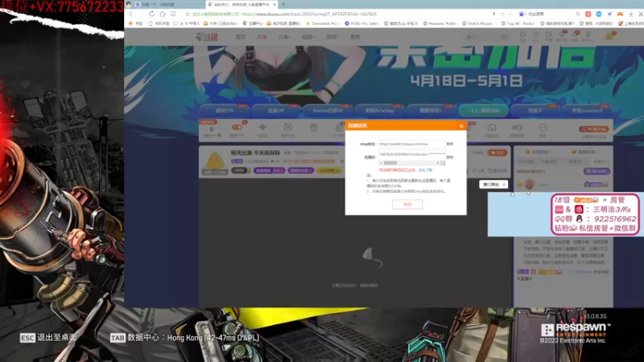Screen dimensions: 644x362
Task: Click the Douyu logo in site header
Action: coord(207,37)
